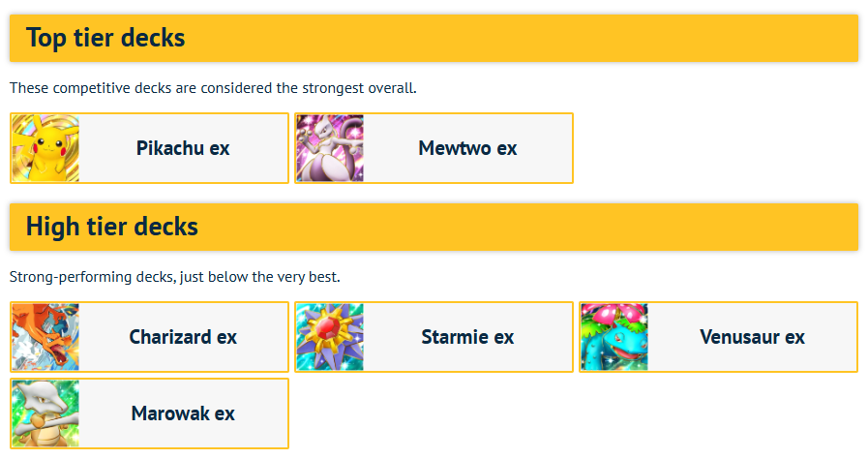The height and width of the screenshot is (459, 868).
Task: Visit the Venusaur ex deck label
Action: [x=752, y=337]
